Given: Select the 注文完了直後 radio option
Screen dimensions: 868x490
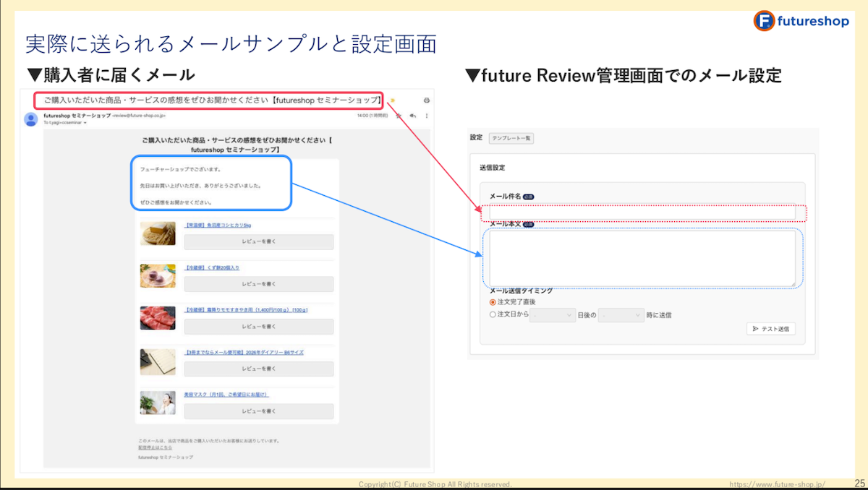Looking at the screenshot, I should click(491, 302).
